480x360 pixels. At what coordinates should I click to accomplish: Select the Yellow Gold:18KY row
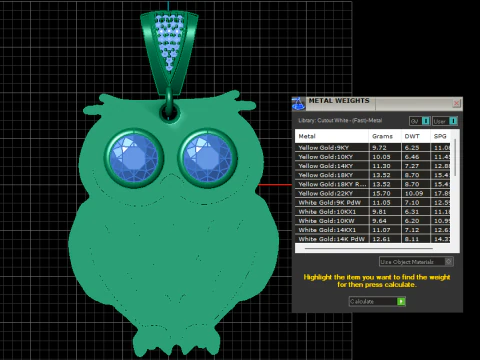click(x=372, y=175)
